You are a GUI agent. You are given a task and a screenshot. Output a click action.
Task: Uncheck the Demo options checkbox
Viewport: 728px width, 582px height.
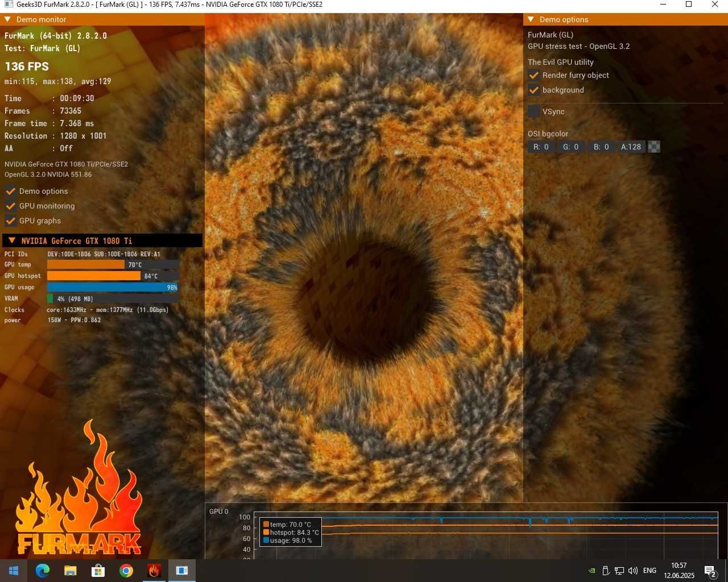click(10, 191)
